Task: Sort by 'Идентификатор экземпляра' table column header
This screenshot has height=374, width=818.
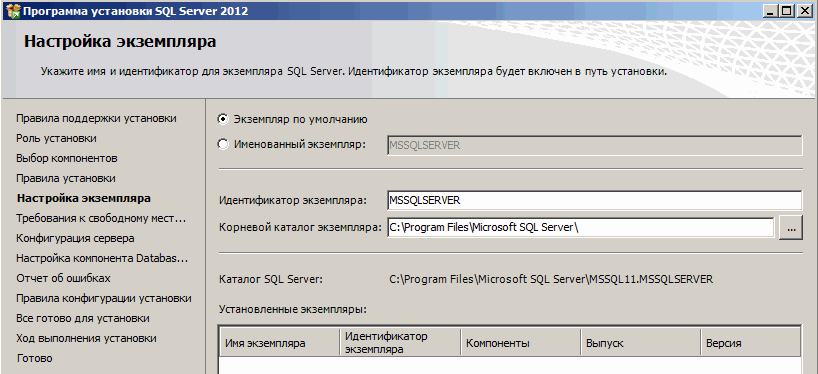Action: [400, 343]
